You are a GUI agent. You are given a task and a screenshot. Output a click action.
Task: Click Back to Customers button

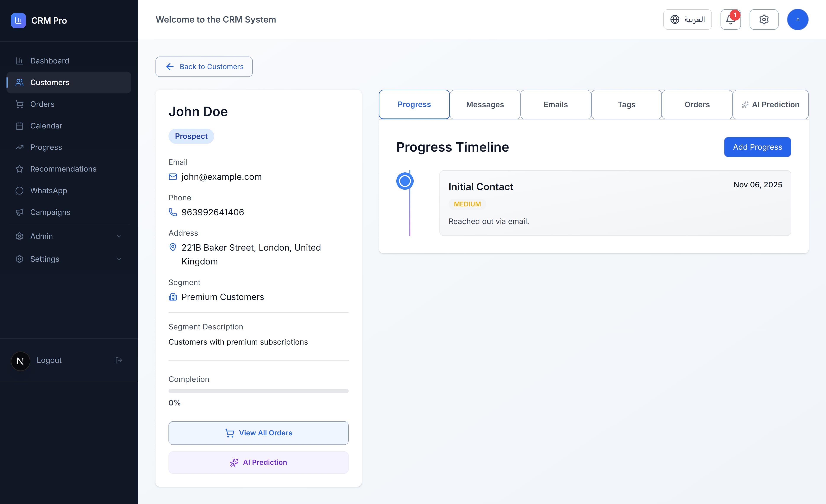click(204, 67)
